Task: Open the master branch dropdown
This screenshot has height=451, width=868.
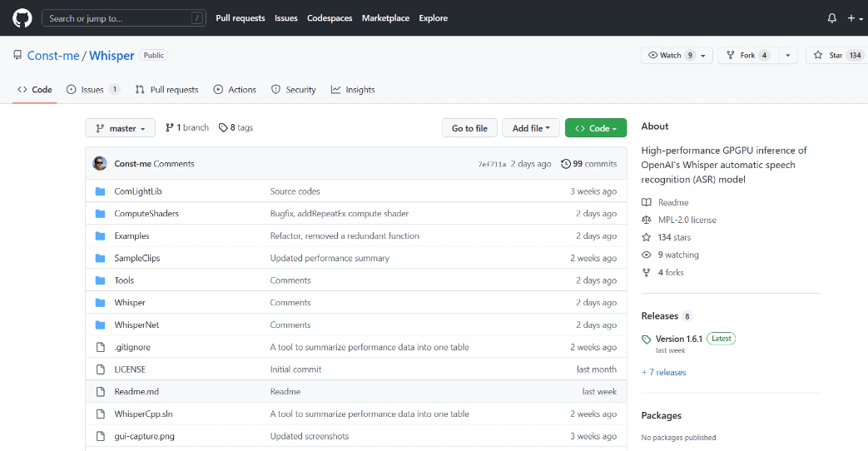Action: (x=120, y=128)
